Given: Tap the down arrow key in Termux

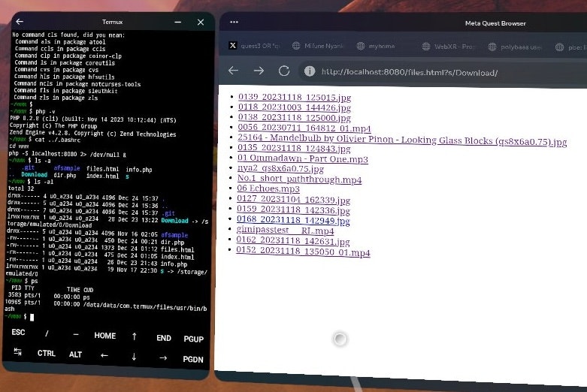Looking at the screenshot, I should point(134,357).
